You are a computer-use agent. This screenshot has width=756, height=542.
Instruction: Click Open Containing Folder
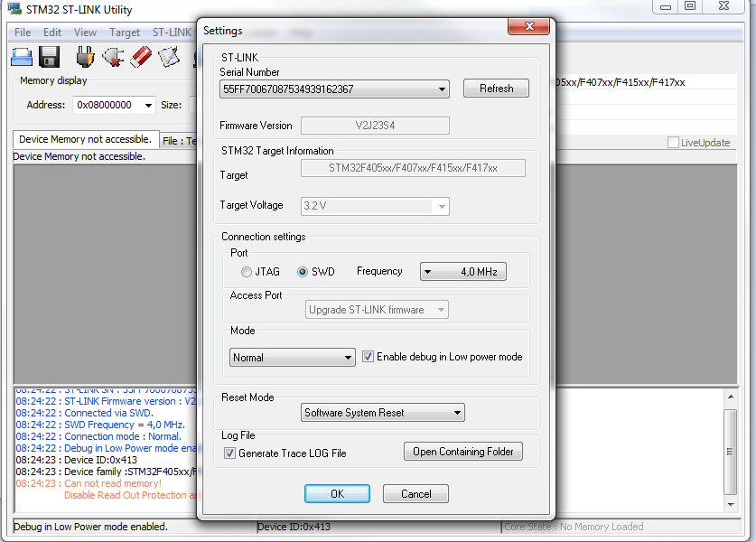tap(462, 452)
